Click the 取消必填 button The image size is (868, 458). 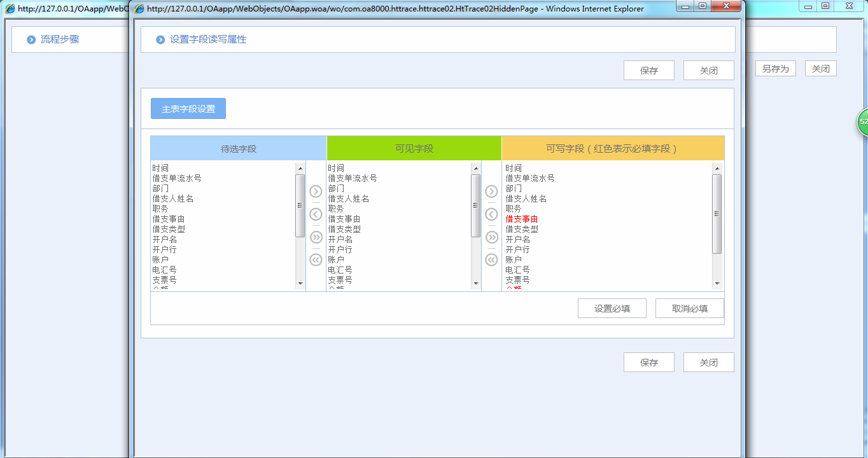689,308
